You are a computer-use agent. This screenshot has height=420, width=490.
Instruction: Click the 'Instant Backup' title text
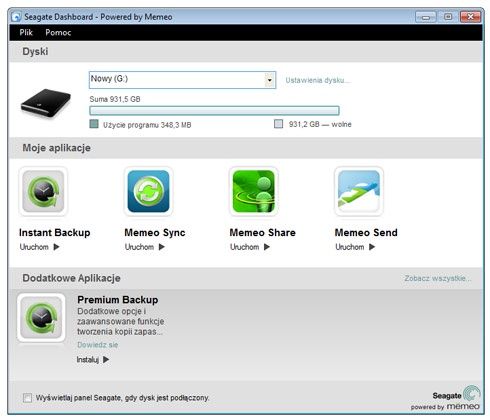pos(55,232)
